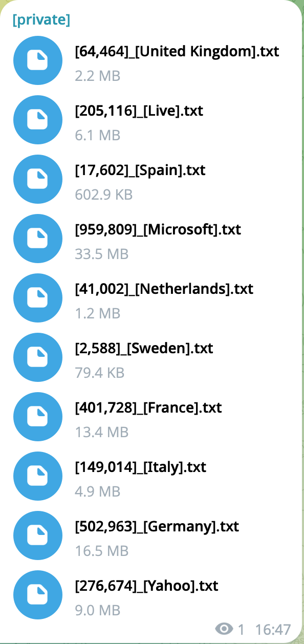This screenshot has width=304, height=644.
Task: Open the [private] sender name
Action: 41,20
